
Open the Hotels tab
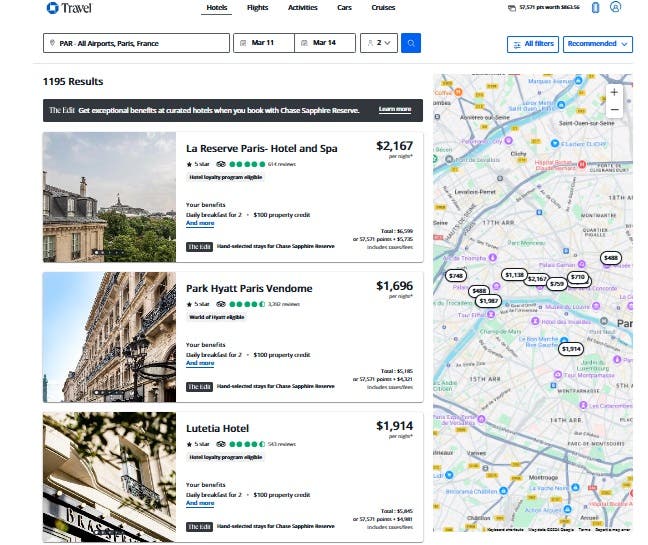(217, 7)
